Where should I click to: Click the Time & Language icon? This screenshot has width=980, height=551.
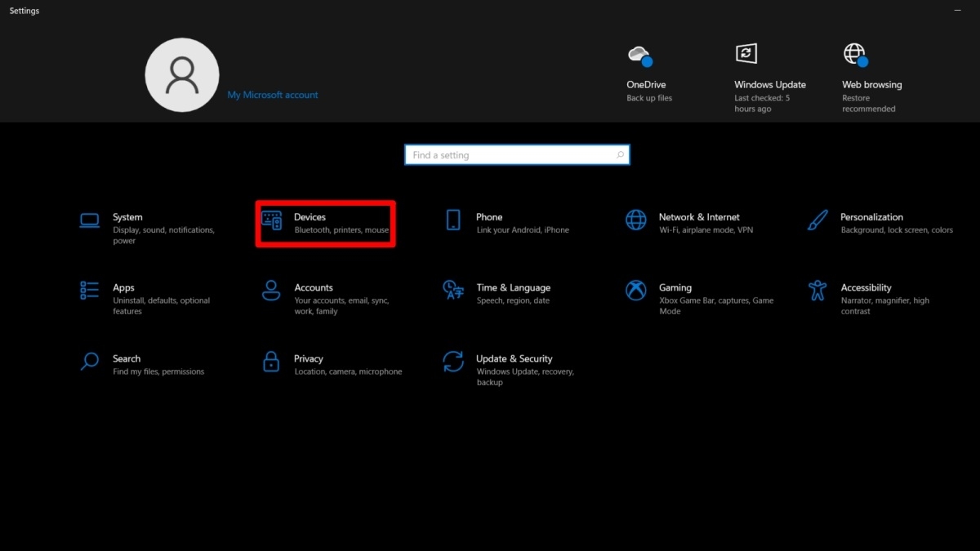coord(453,290)
